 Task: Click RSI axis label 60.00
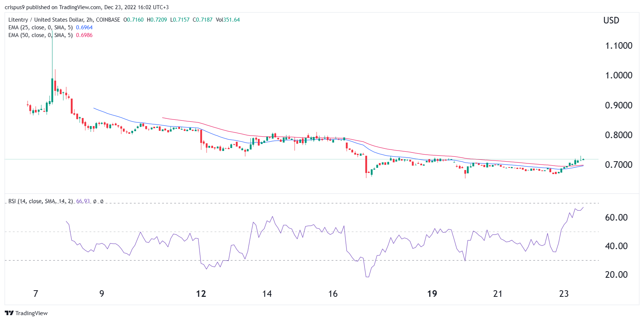(616, 218)
